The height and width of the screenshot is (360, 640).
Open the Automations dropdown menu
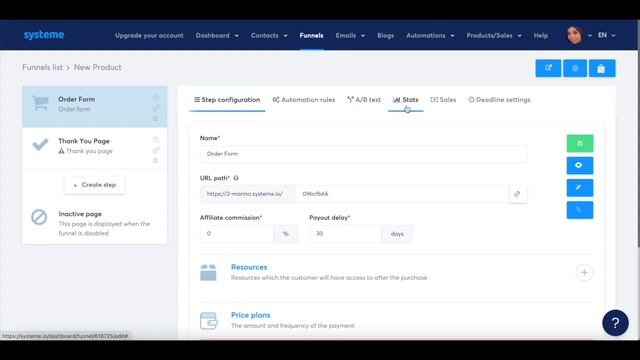[430, 36]
